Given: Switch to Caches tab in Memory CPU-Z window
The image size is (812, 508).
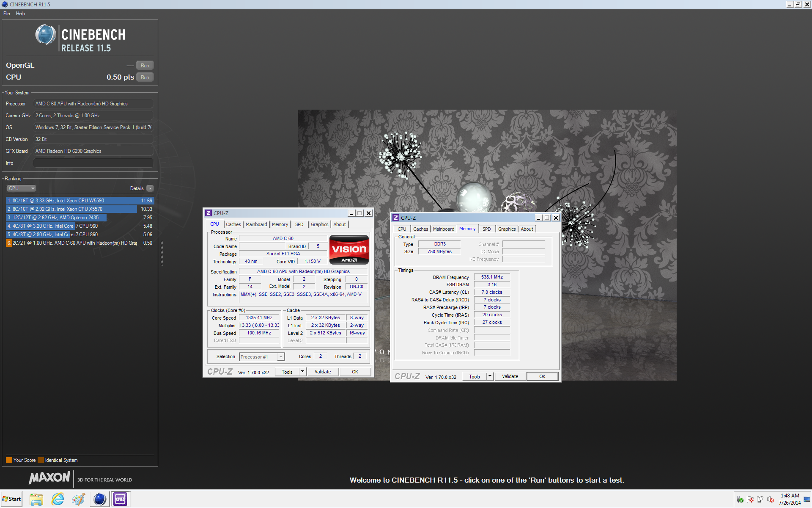Looking at the screenshot, I should click(x=420, y=229).
